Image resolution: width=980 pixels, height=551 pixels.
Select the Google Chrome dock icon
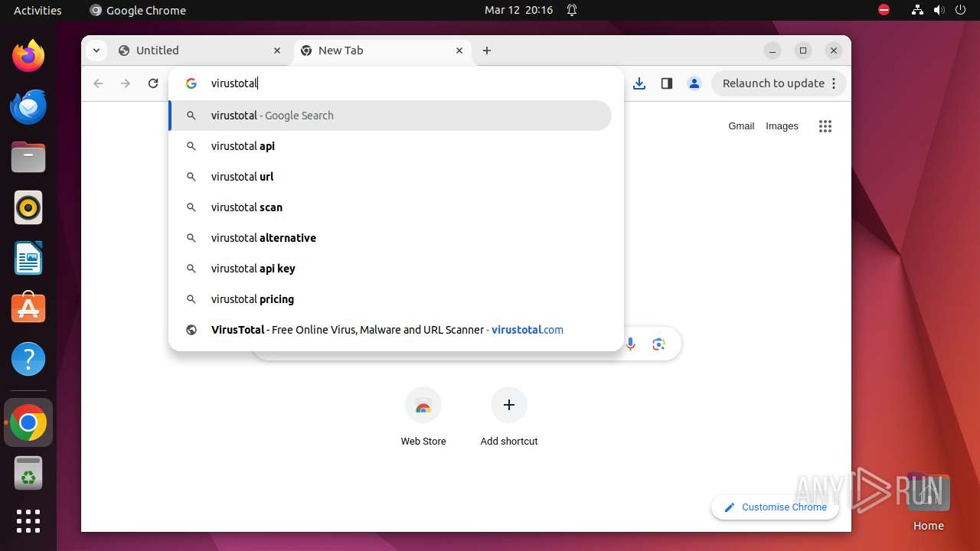pos(28,422)
